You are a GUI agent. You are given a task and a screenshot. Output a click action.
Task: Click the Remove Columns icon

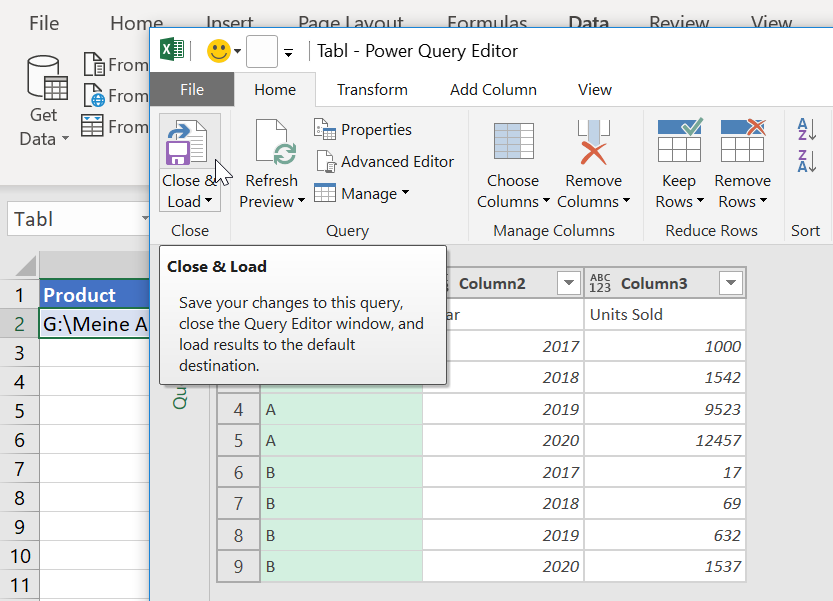593,142
